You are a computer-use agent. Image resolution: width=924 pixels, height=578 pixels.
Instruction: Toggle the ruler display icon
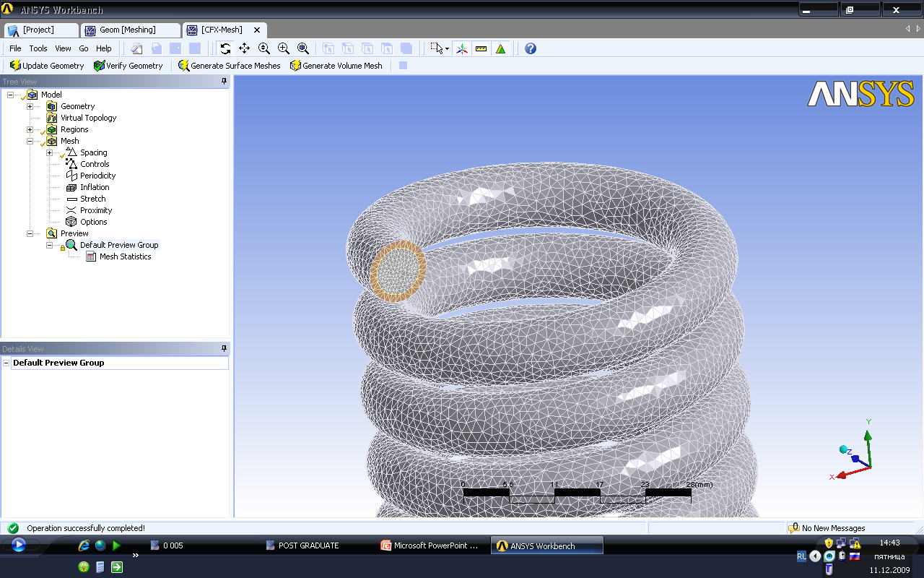pos(481,48)
